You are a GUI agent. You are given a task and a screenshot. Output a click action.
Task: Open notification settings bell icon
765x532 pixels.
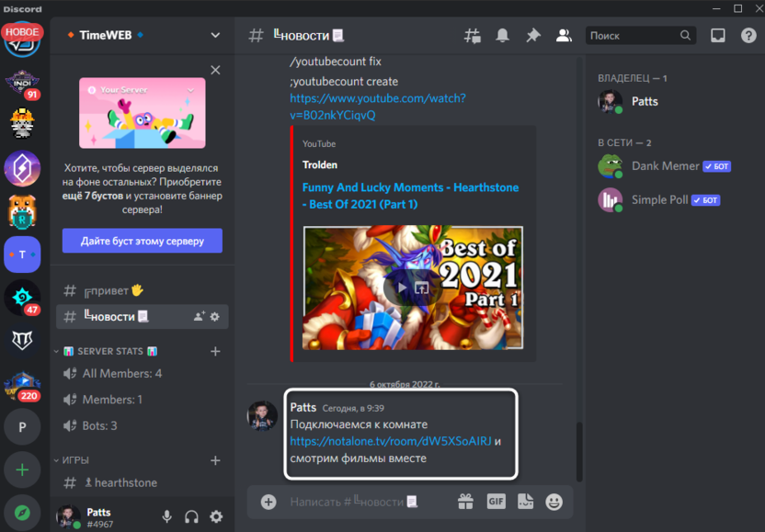click(502, 36)
